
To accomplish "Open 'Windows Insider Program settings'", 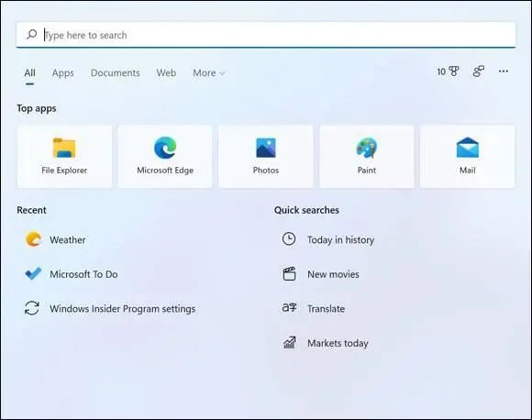I will tap(123, 309).
